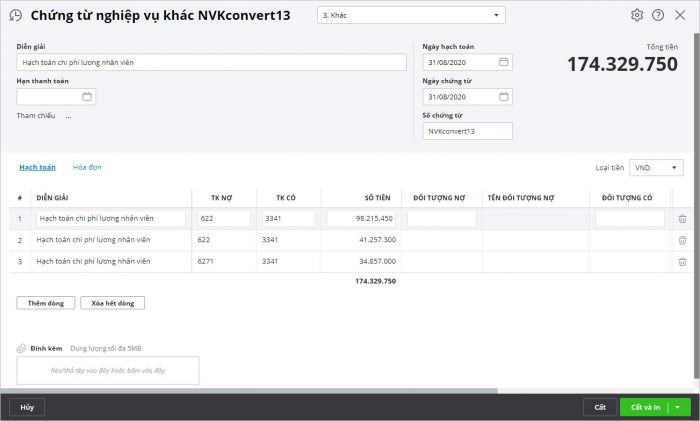Delete row 1 with trash icon

point(682,219)
